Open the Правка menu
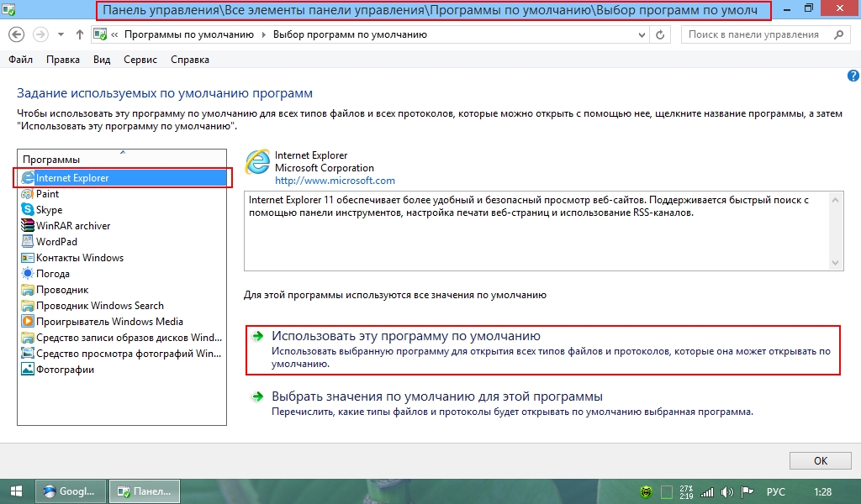 coord(62,60)
